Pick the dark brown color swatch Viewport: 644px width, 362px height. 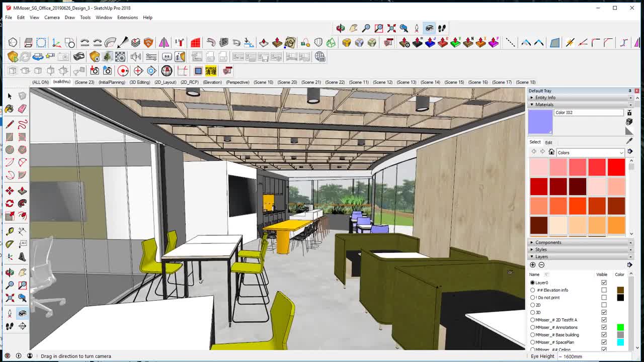538,225
